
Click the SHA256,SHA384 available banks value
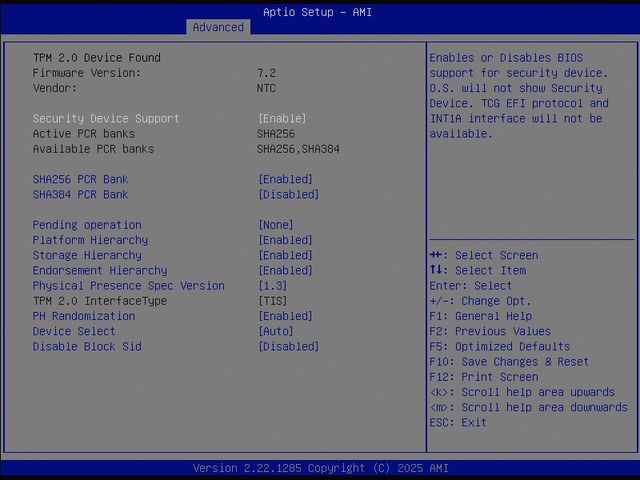pyautogui.click(x=298, y=149)
